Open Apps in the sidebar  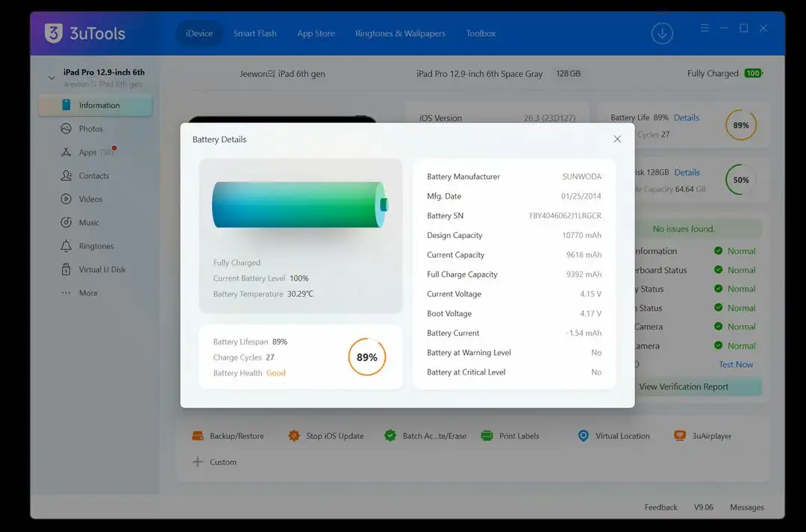[x=88, y=152]
